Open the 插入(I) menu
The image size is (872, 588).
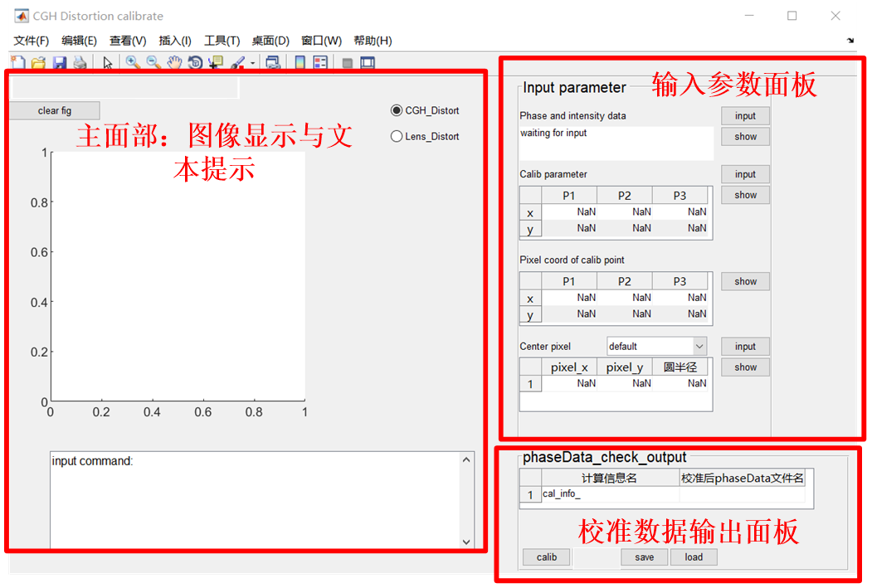tap(175, 41)
